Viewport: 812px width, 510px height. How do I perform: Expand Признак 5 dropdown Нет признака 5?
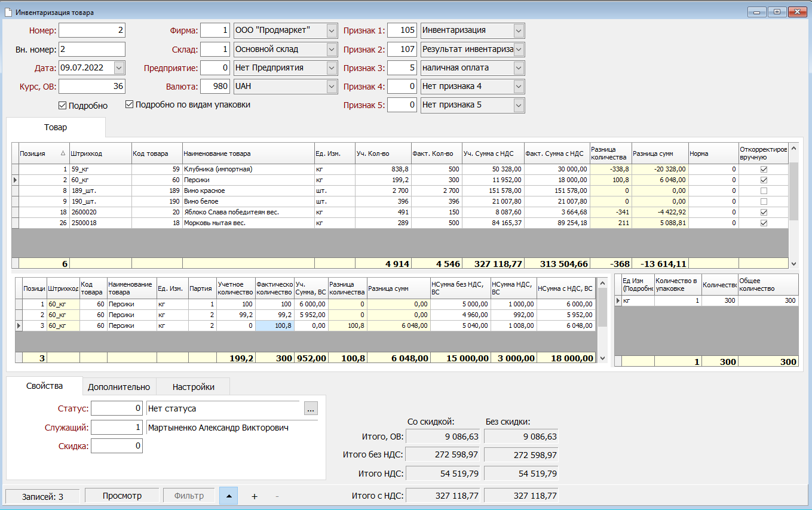[x=519, y=105]
